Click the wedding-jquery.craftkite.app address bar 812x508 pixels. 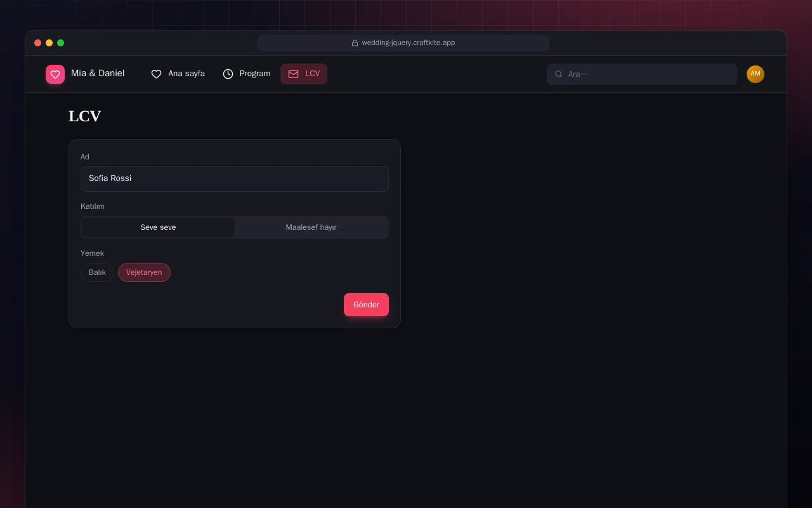click(x=403, y=43)
